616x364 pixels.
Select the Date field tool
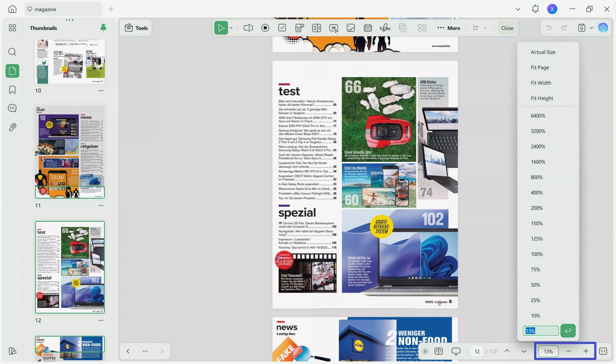(x=368, y=28)
